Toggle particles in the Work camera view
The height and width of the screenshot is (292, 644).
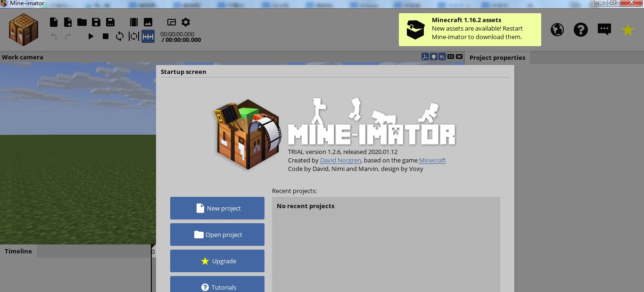pos(442,57)
